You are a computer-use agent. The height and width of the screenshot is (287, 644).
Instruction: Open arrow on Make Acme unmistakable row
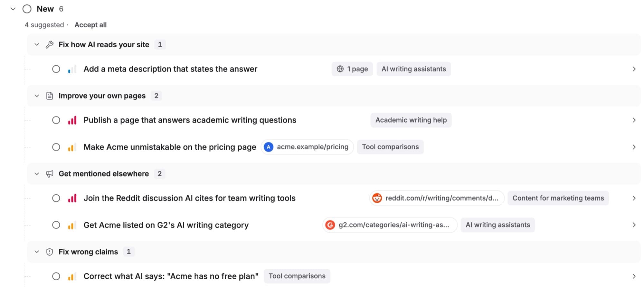pos(634,147)
